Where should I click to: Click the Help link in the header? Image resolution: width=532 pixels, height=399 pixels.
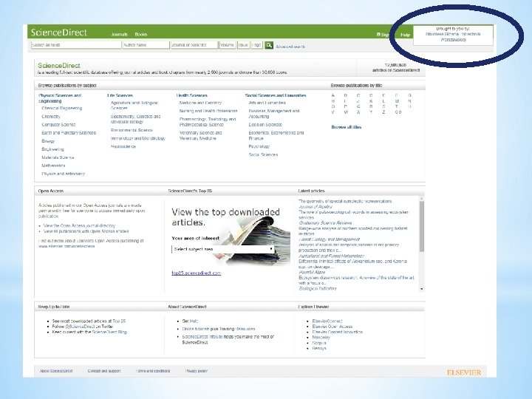pos(405,35)
